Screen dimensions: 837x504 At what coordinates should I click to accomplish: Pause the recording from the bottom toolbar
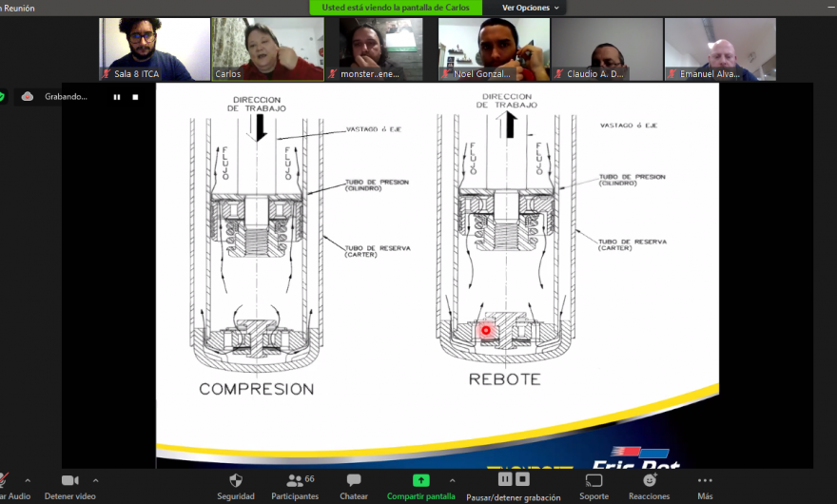[505, 480]
